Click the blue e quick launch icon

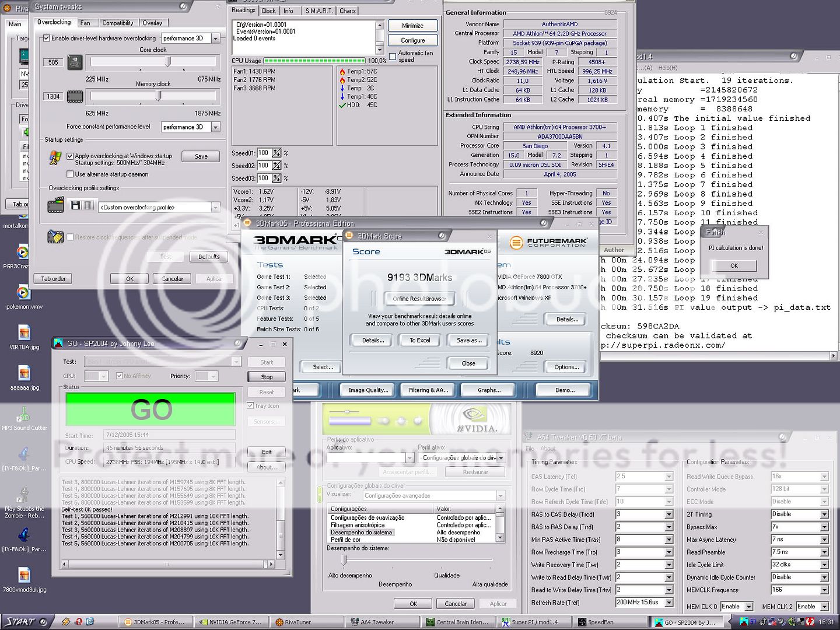click(90, 622)
